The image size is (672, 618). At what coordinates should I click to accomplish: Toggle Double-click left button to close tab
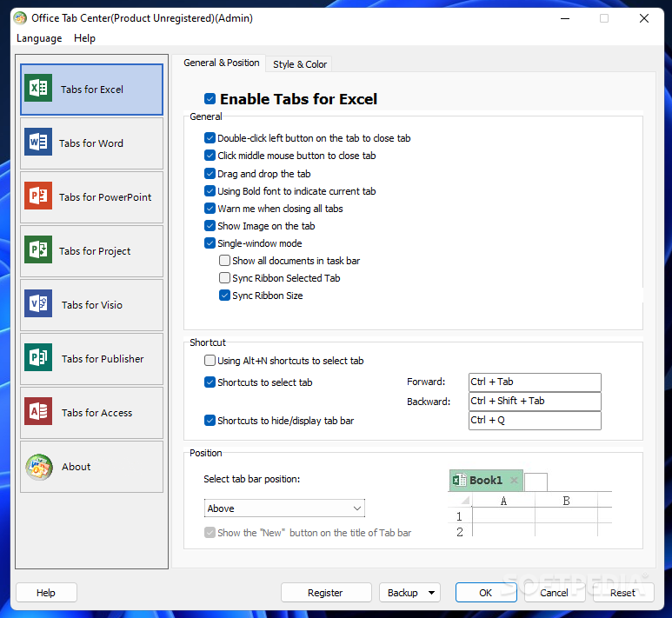(x=210, y=138)
